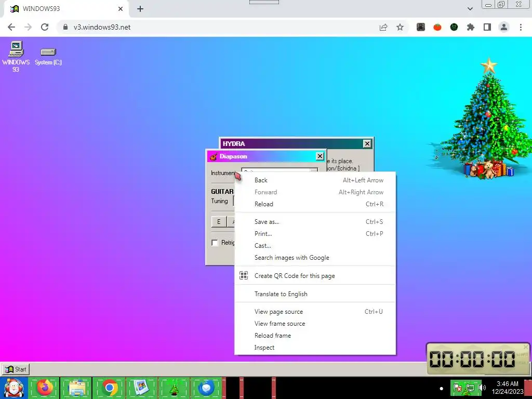
Task: Switch to Chrome on the taskbar
Action: click(x=109, y=388)
